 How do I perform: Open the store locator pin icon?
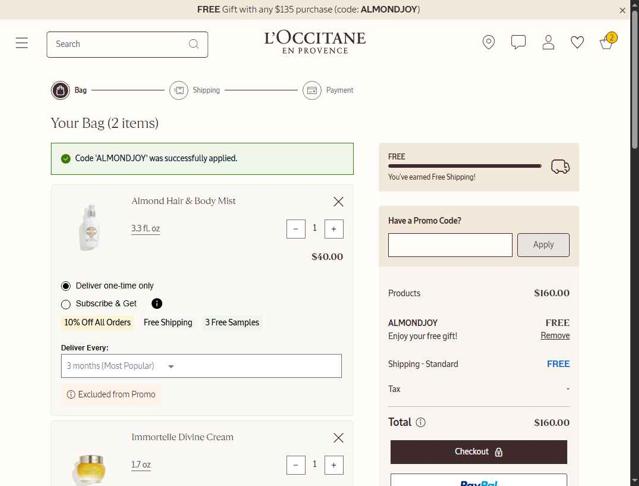coord(489,42)
